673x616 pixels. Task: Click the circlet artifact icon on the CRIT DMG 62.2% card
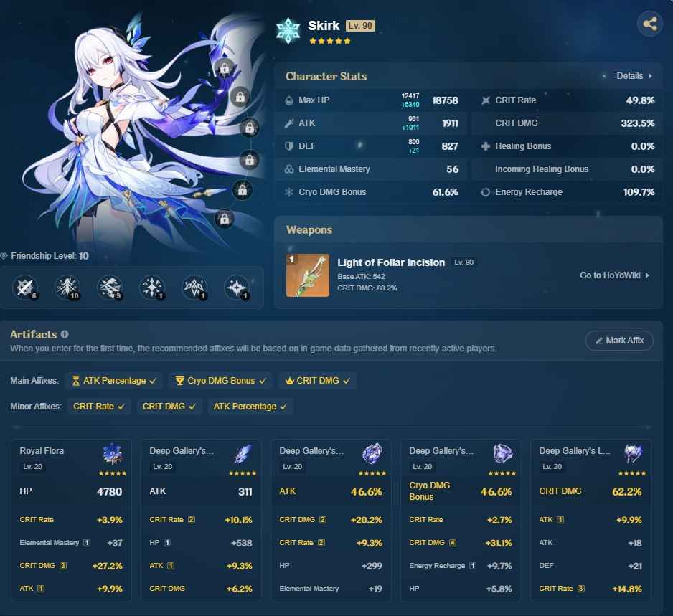(633, 454)
